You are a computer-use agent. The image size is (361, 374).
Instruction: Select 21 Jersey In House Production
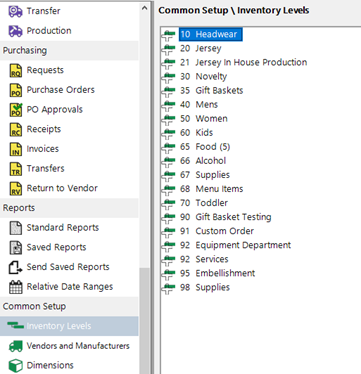244,62
